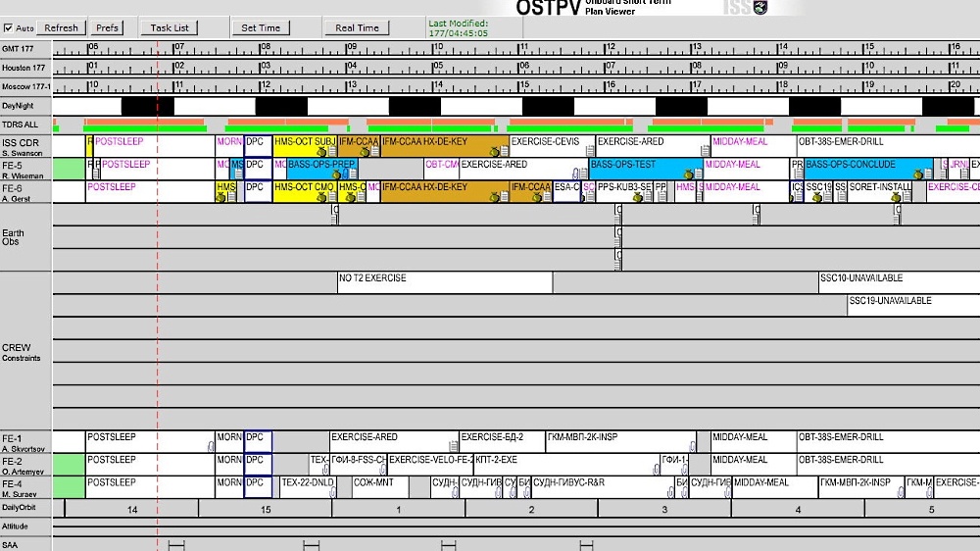Click the CREW Constraints row label

tap(25, 352)
